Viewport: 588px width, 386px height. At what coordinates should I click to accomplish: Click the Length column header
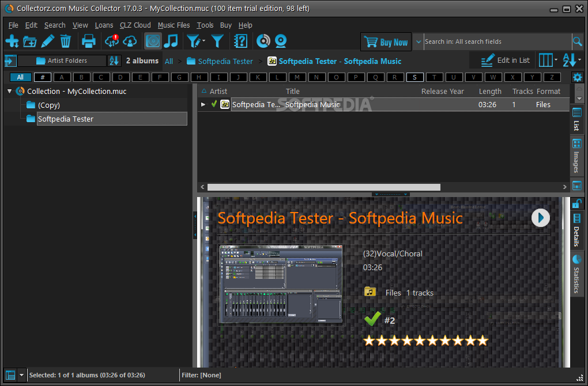(x=490, y=92)
